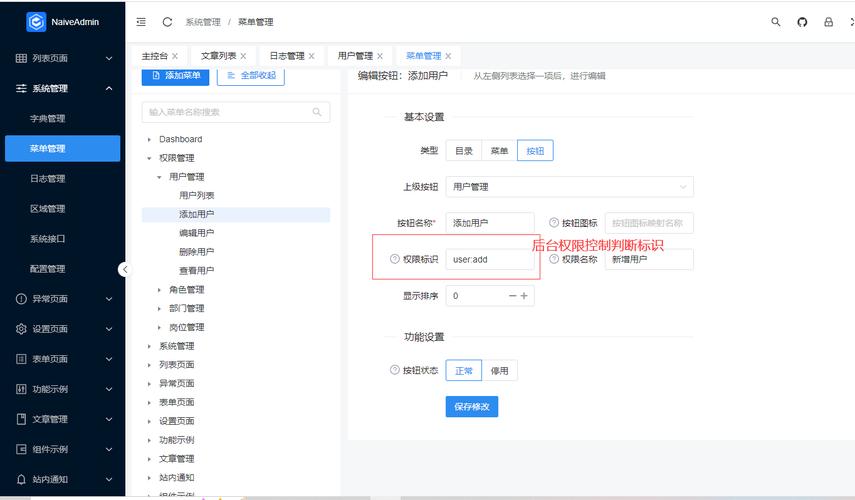Open the 上级按钮 dropdown showing 用户管理

point(569,186)
